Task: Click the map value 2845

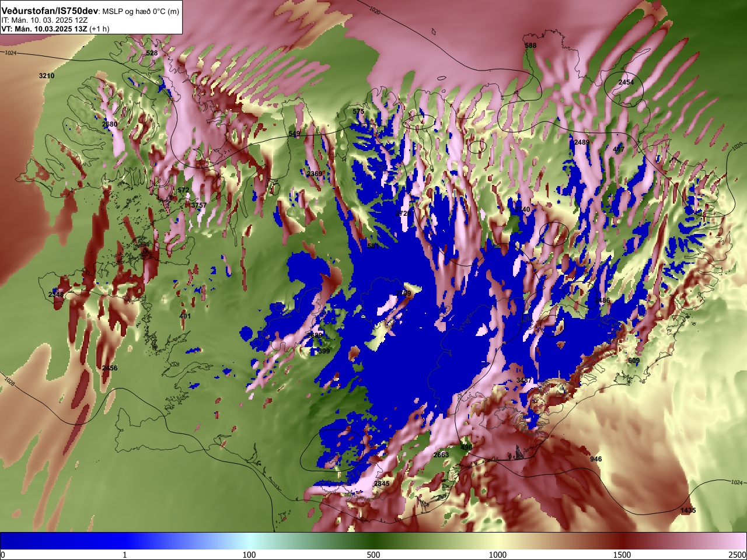Action: pos(382,484)
